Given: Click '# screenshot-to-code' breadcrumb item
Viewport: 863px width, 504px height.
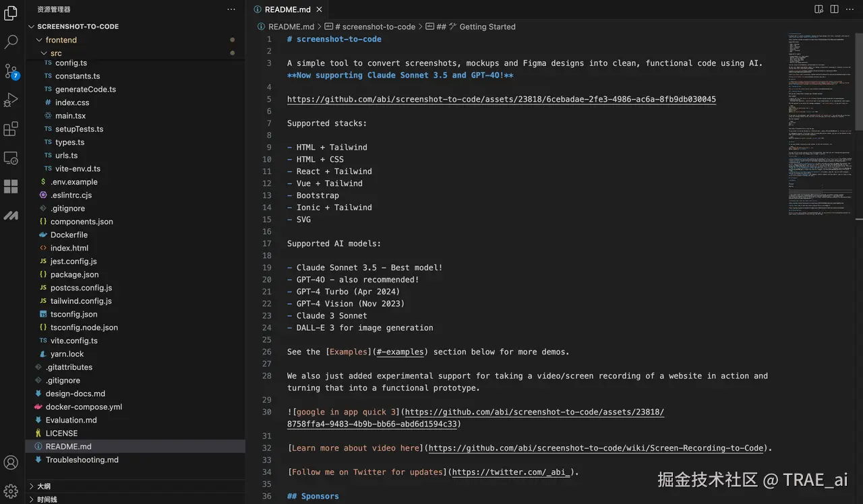Looking at the screenshot, I should coord(375,27).
